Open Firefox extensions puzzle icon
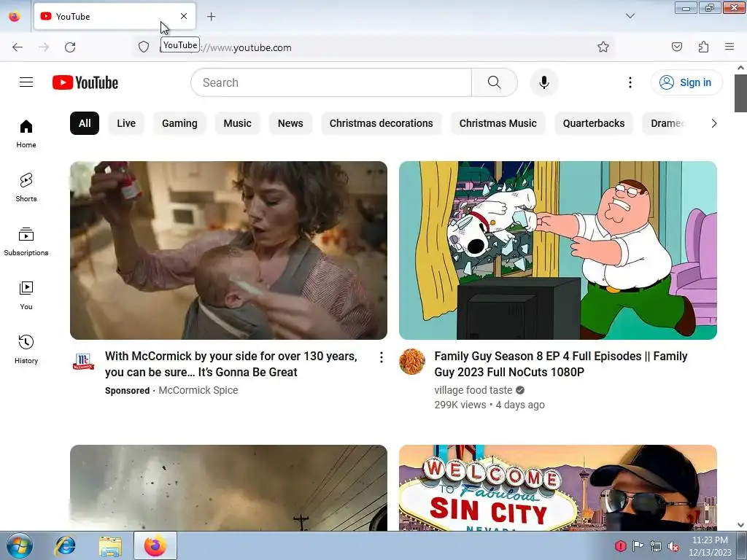 [703, 47]
